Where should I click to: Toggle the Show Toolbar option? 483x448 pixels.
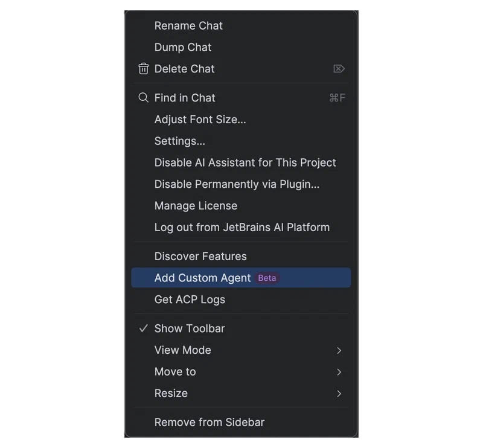tap(241, 328)
